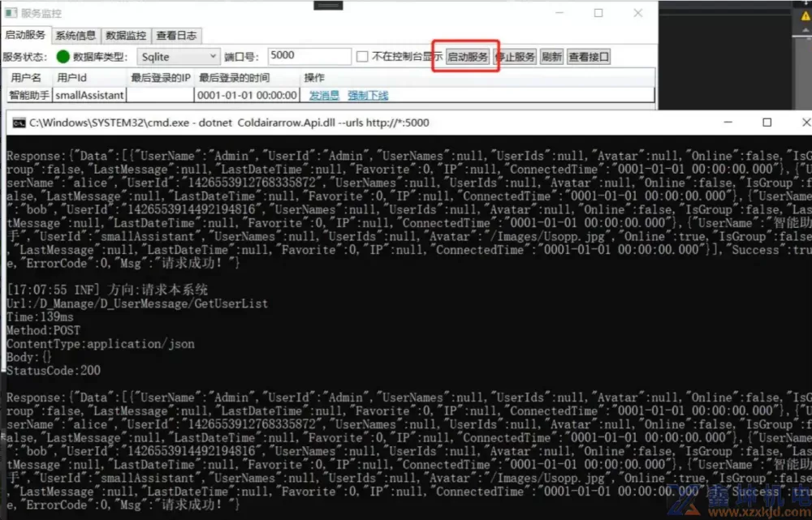Click the 操作 column header
The image size is (812, 520).
[x=314, y=78]
